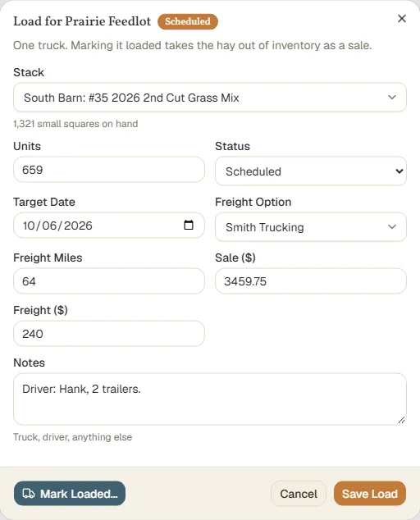Click the Target Date field 10/06/2026
Image resolution: width=420 pixels, height=520 pixels.
pos(109,226)
